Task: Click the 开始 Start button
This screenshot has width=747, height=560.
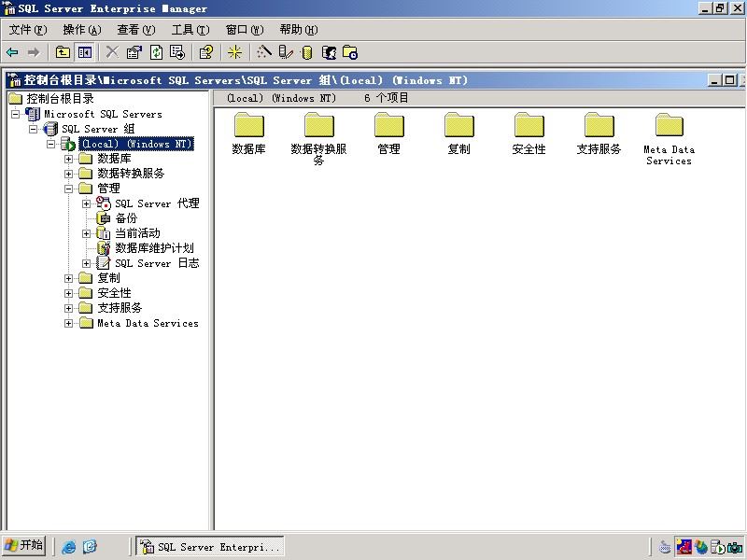Action: (24, 546)
